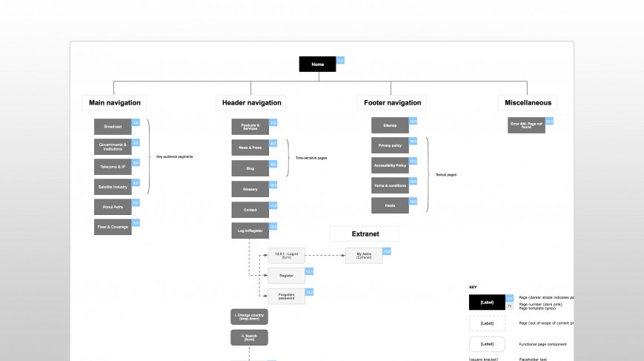Click the Textual pages annotation
Screen dimensions: 644x361
point(446,175)
